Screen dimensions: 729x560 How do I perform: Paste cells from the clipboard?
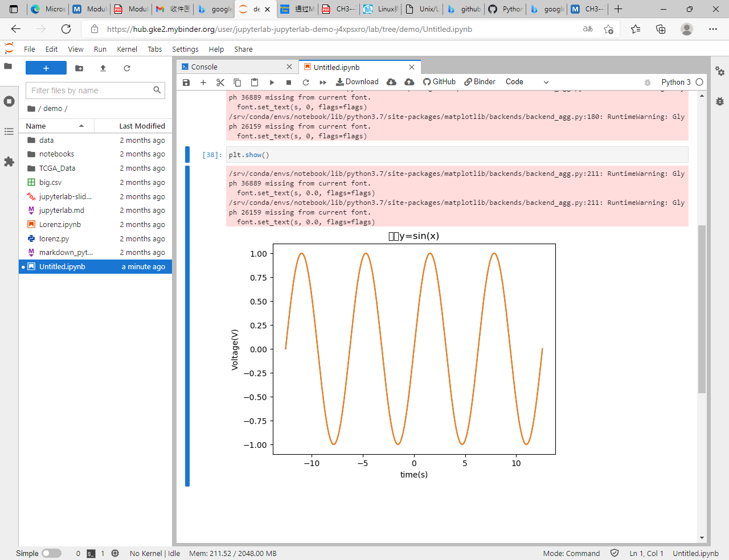(254, 82)
